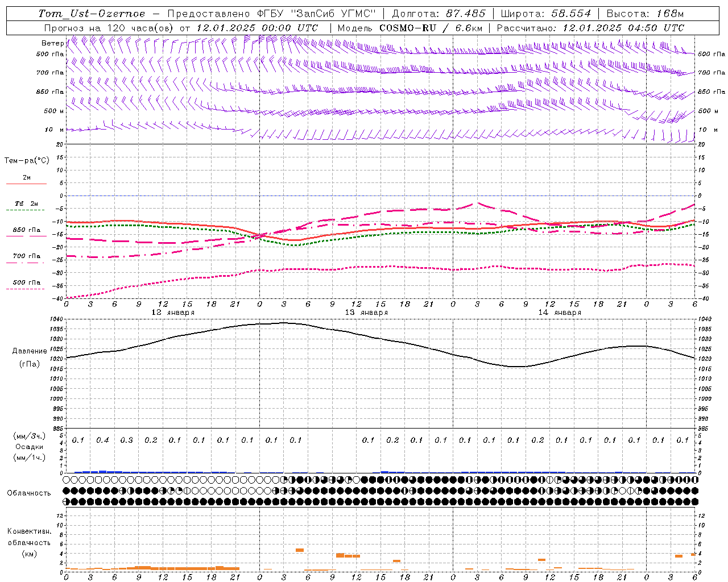The width and height of the screenshot is (728, 582).
Task: Click the Осадки precipitation panel label
Action: tap(29, 447)
